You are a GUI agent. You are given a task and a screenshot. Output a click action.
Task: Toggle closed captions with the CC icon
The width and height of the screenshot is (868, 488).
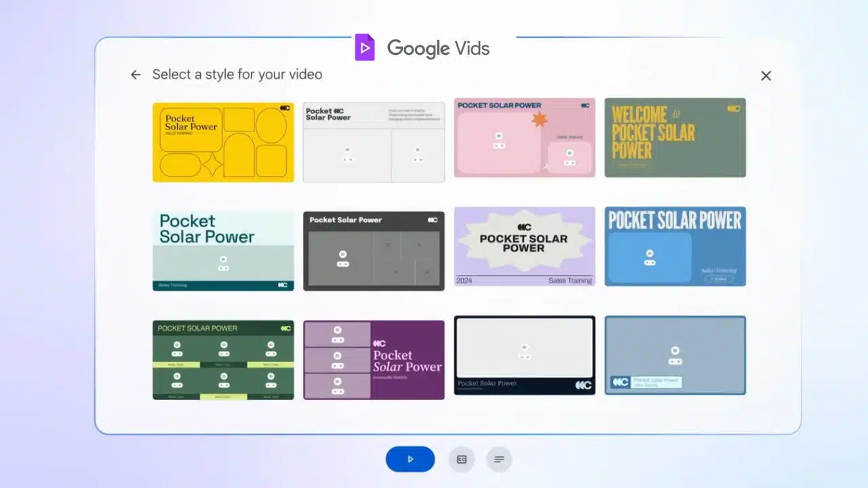pos(462,459)
